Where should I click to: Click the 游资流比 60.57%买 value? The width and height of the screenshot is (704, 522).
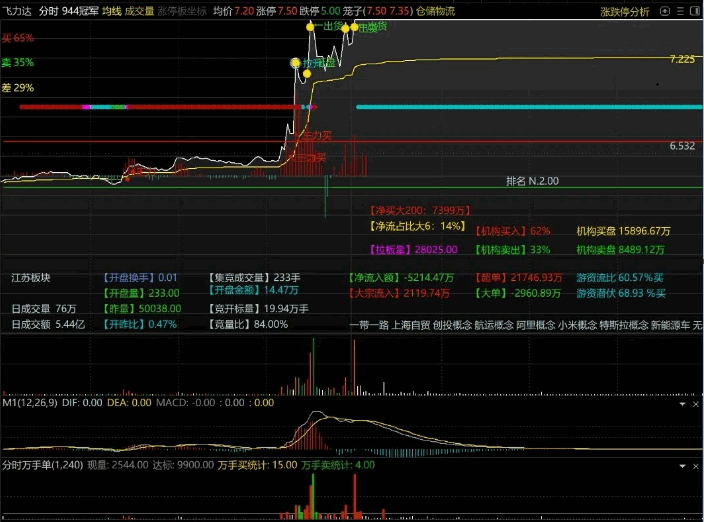(620, 277)
